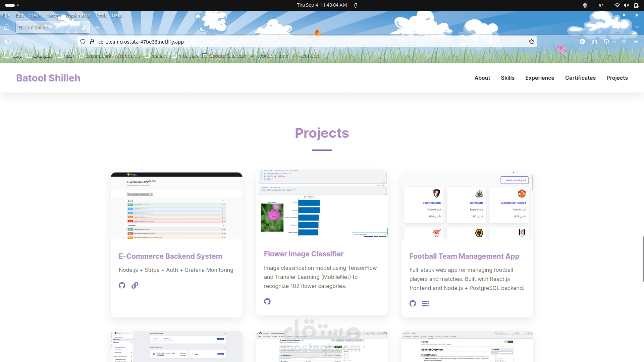Switch keyboard layout via 'ar' indicator
644x362 pixels.
click(x=601, y=5)
